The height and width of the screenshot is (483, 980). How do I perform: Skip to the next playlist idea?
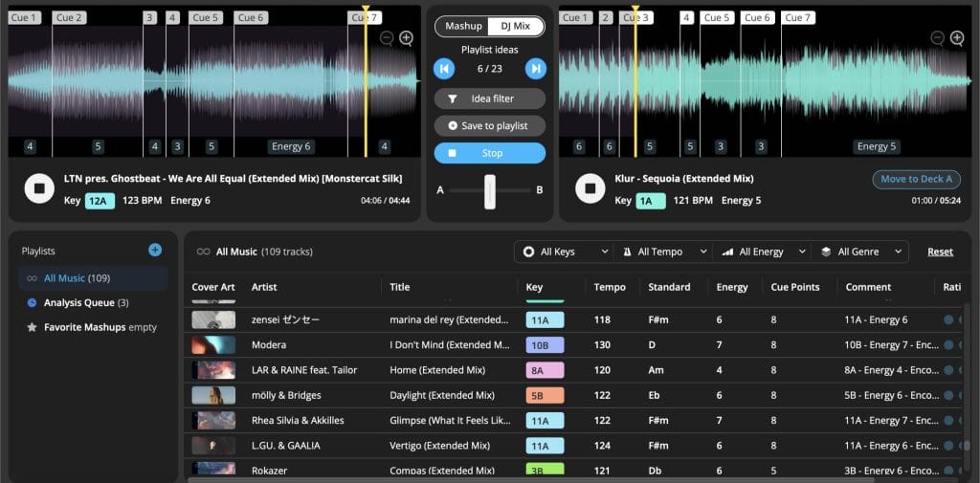tap(536, 68)
